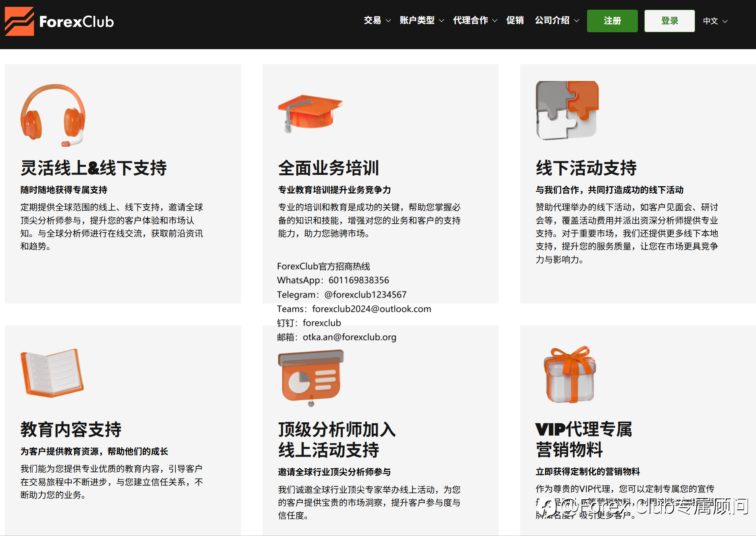Click the 随时随地获得专属支持 subtitle
This screenshot has width=756, height=536.
coord(64,190)
